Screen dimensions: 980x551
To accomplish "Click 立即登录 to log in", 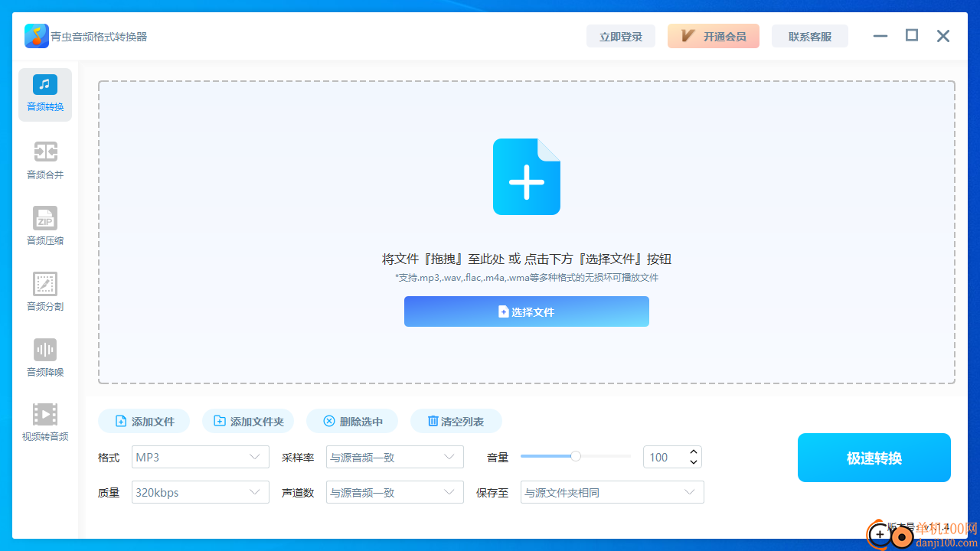I will (621, 36).
